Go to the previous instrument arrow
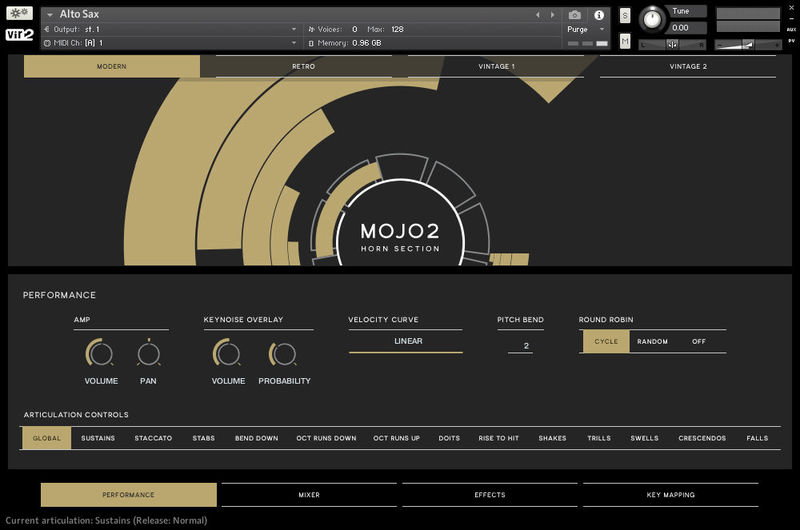 coord(538,15)
